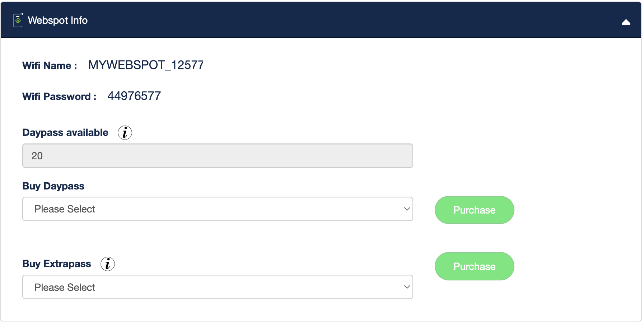Click the Buy Extrapass label
The width and height of the screenshot is (644, 325).
coord(57,264)
